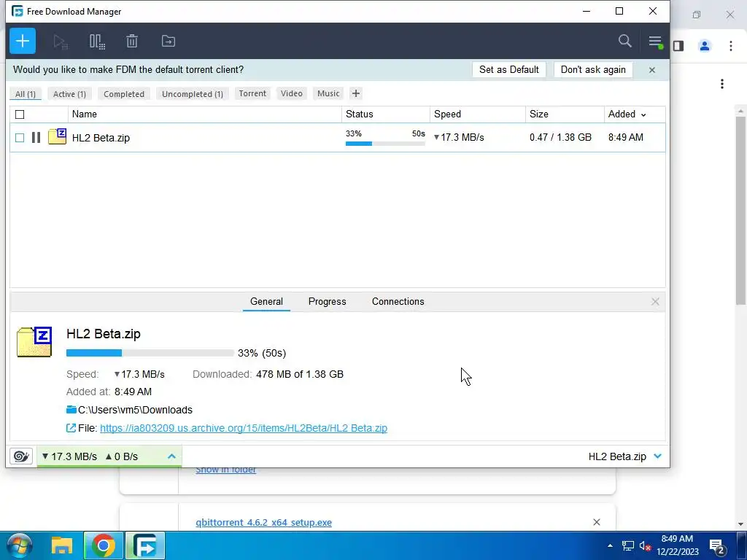Open the FDM hamburger main menu
The width and height of the screenshot is (747, 560).
tap(656, 42)
